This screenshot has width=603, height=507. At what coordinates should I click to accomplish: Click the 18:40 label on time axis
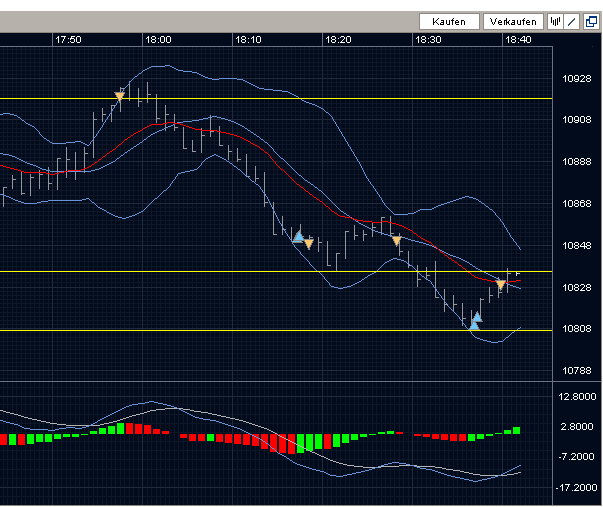[518, 40]
